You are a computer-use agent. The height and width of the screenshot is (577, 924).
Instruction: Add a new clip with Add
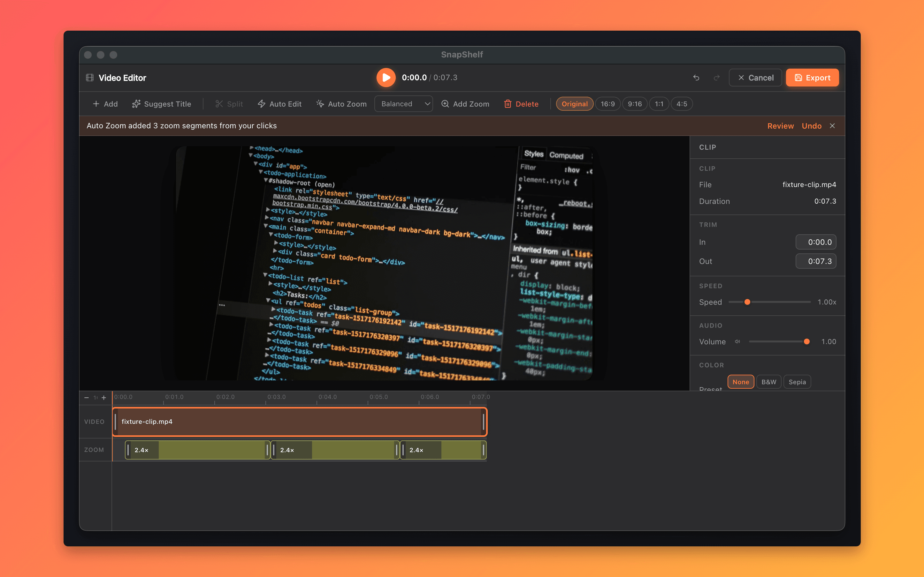pos(105,104)
